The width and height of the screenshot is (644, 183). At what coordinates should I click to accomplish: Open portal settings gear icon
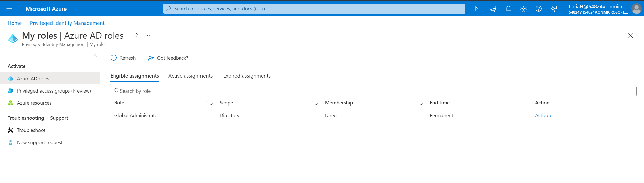pyautogui.click(x=523, y=9)
